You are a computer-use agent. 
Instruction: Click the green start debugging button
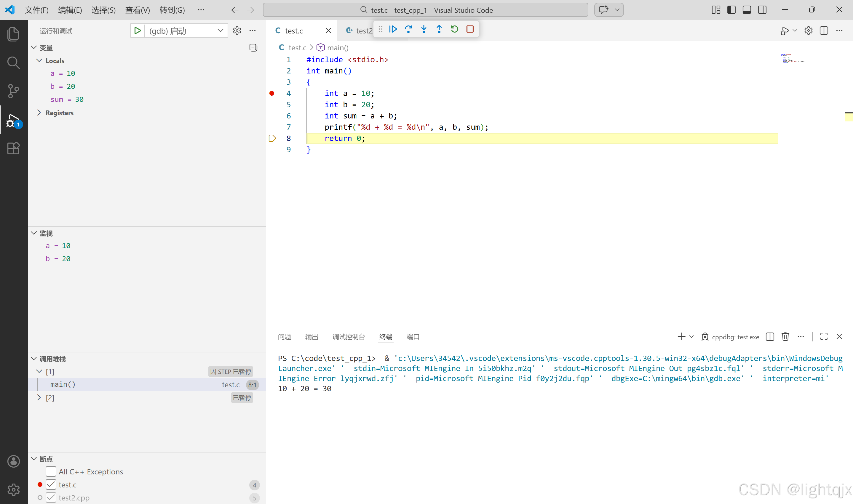click(137, 31)
